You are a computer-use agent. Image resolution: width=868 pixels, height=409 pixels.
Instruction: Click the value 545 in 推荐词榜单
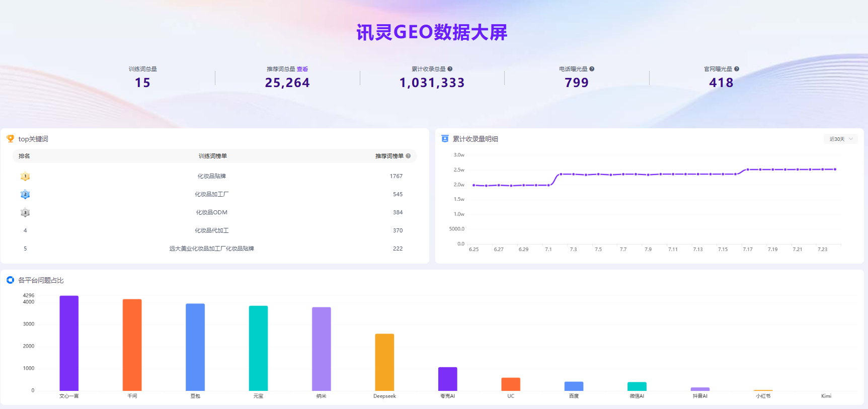click(x=398, y=194)
